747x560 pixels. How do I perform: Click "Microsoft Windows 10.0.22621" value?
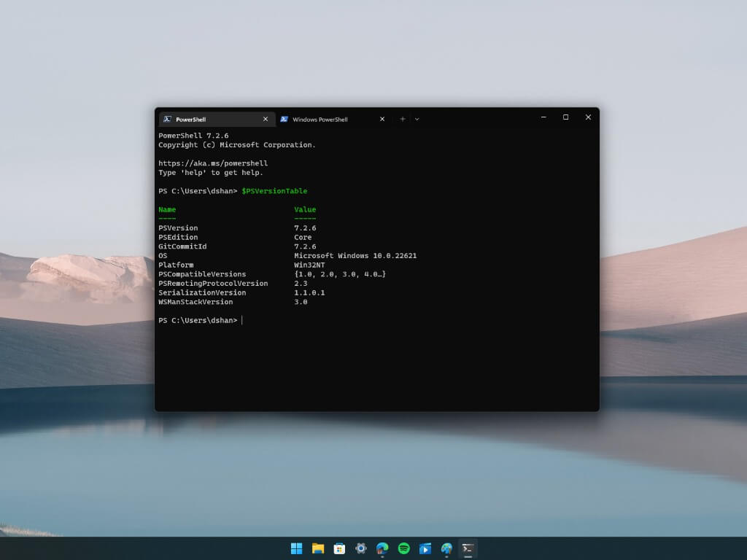point(355,256)
